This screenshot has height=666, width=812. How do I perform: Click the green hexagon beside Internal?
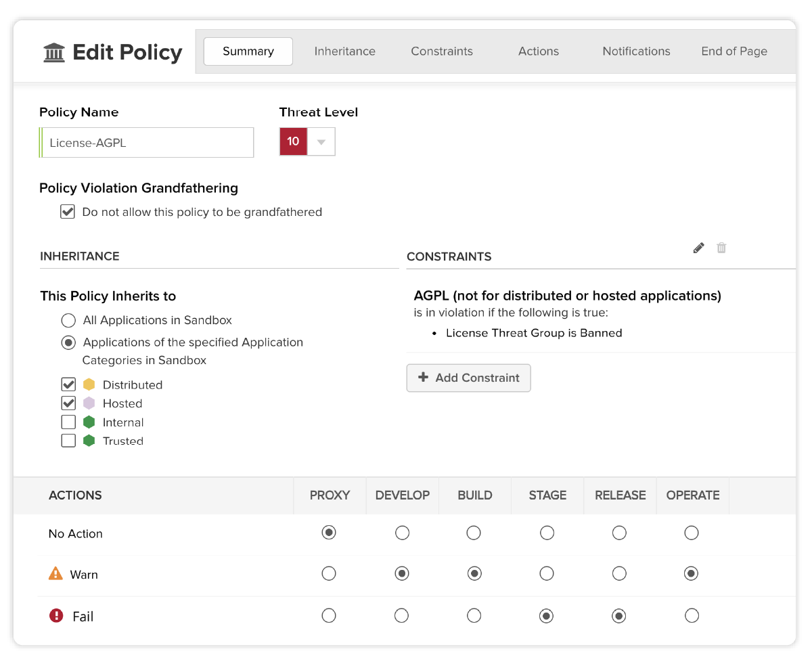pos(89,422)
